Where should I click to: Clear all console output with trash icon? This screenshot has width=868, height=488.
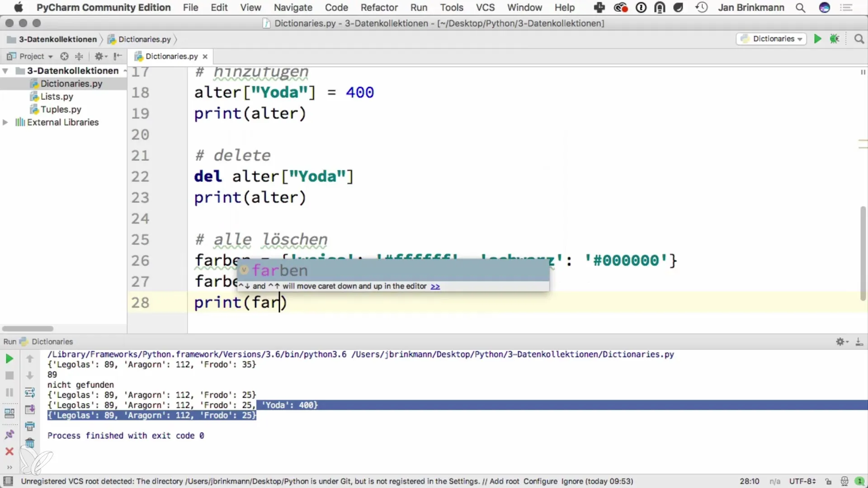(30, 443)
